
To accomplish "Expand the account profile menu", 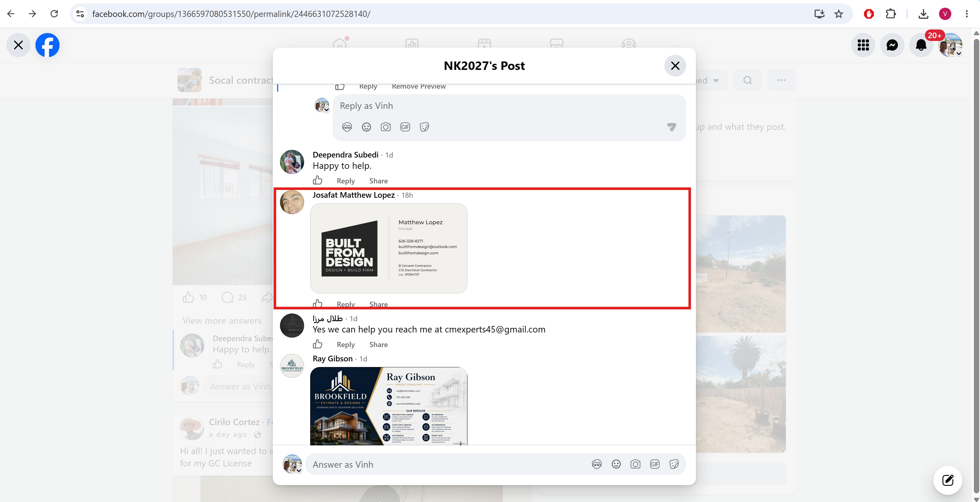I will 950,45.
